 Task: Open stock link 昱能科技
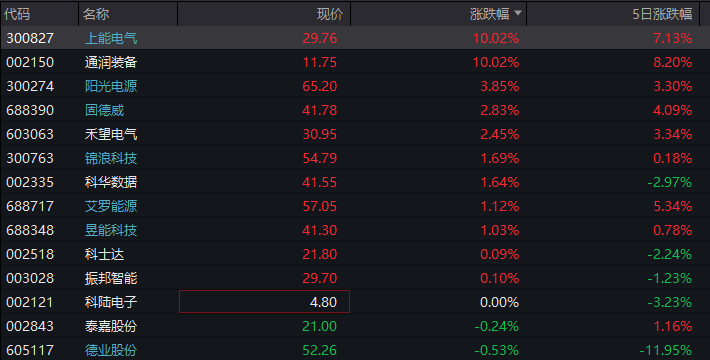pos(111,230)
